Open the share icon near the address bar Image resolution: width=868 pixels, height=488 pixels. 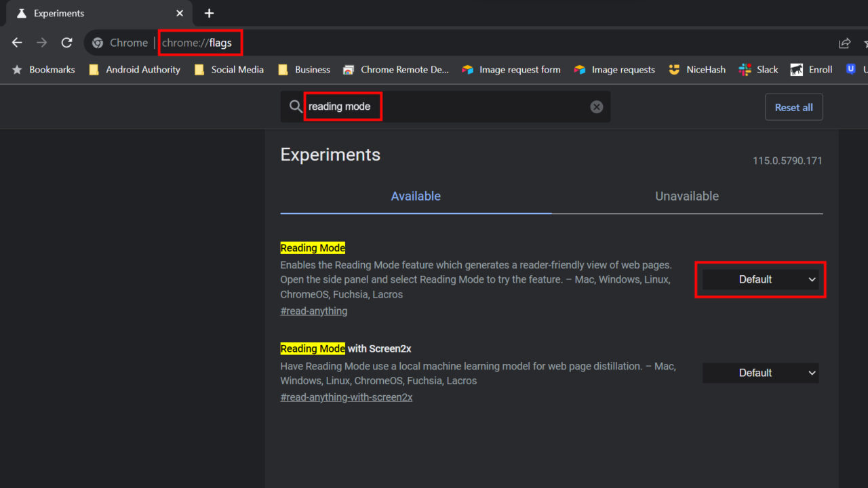pos(844,42)
